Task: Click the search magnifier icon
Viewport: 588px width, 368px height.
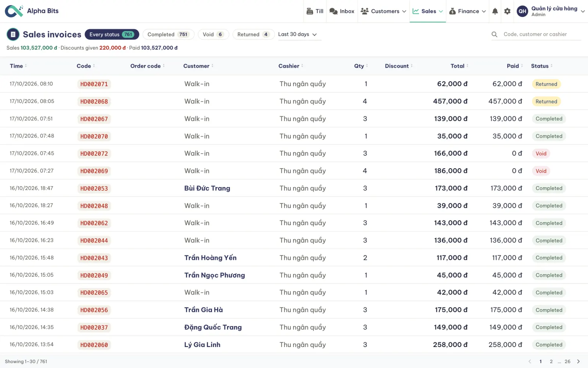Action: [495, 34]
